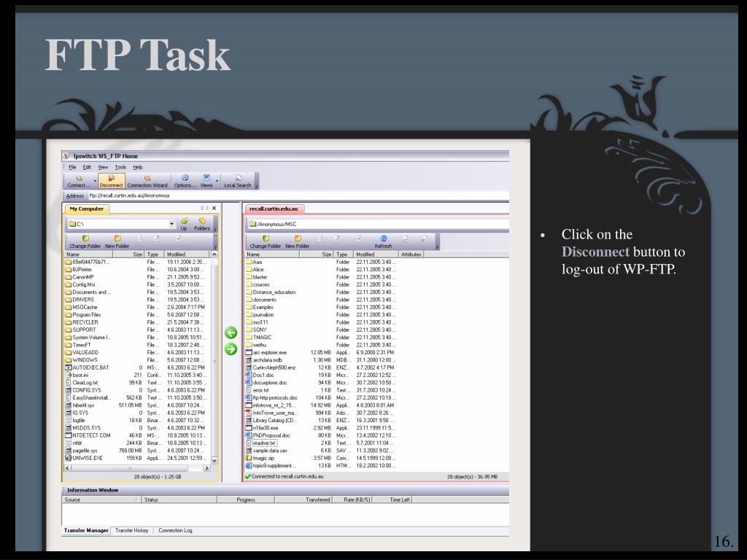
Task: Start a Local Search
Action: pyautogui.click(x=237, y=181)
